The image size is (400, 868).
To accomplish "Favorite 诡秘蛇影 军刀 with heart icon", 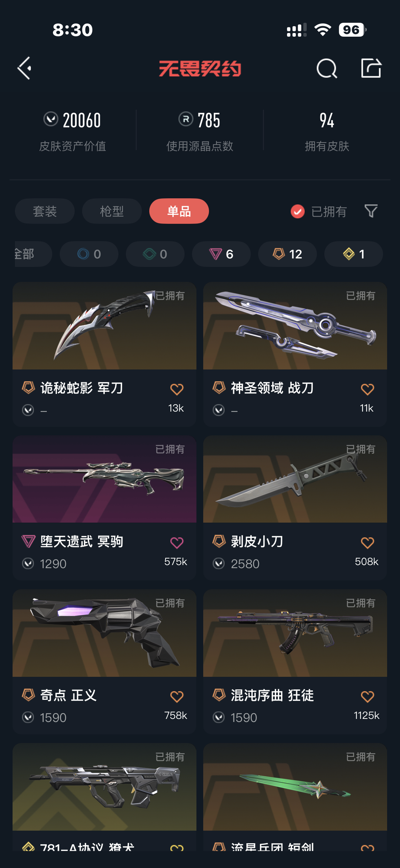I will pyautogui.click(x=177, y=389).
